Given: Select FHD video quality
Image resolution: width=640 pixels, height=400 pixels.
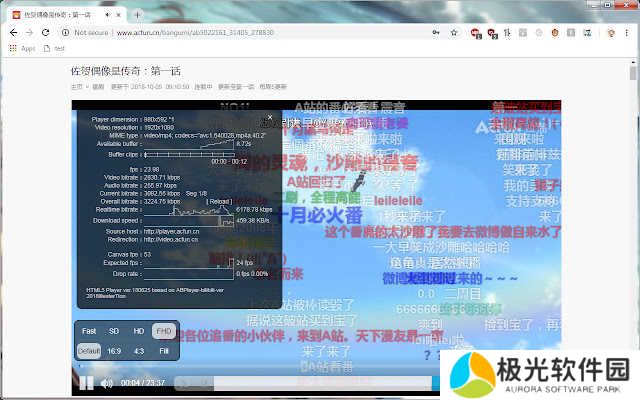Looking at the screenshot, I should point(164,331).
